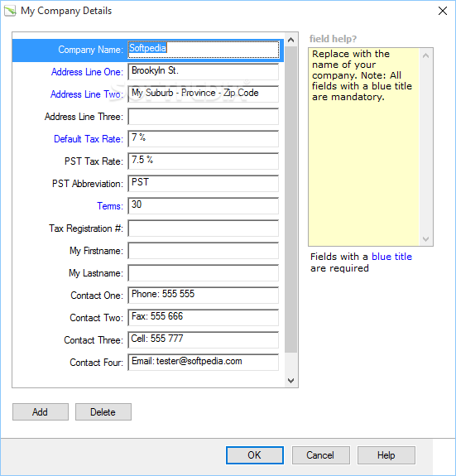
Task: Edit the Default Tax Rate field
Action: point(204,139)
